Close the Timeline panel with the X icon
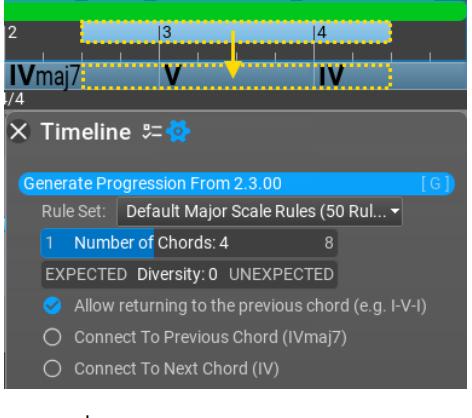The image size is (472, 418). coord(19,131)
